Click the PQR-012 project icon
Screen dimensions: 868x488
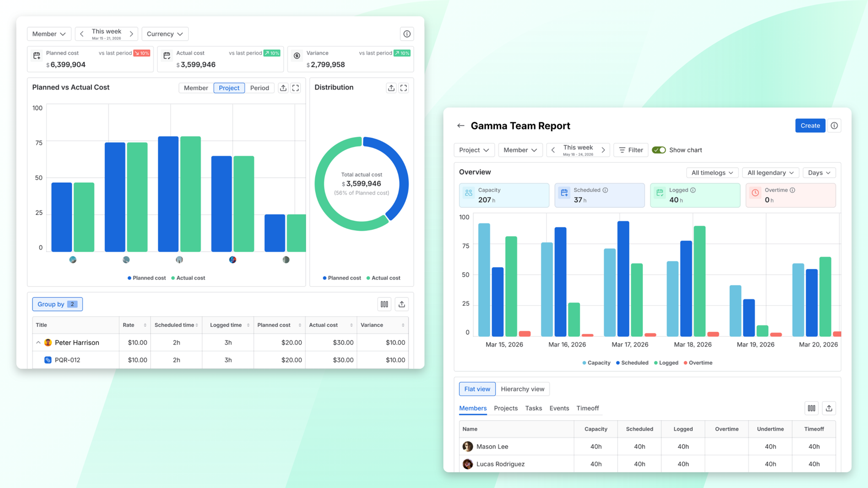(x=48, y=360)
